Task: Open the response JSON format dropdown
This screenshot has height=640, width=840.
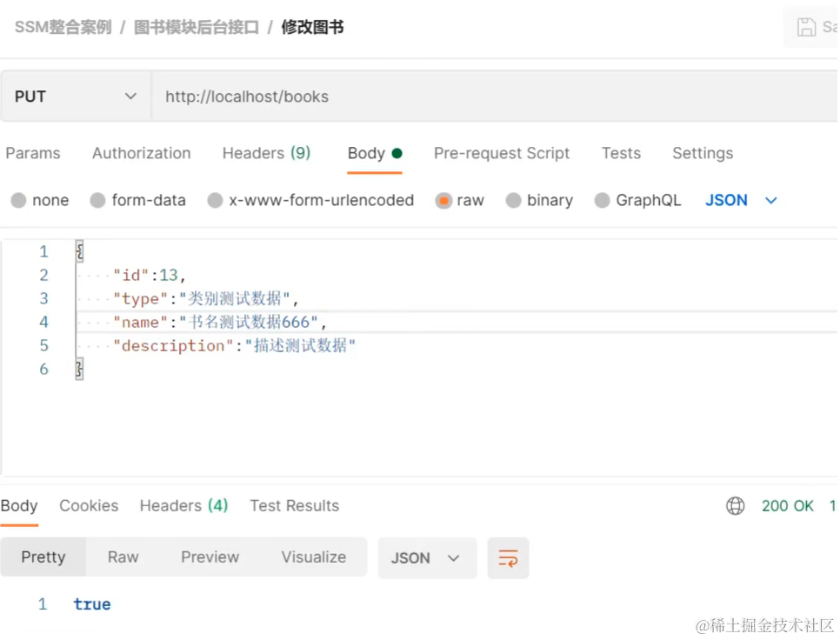Action: (426, 558)
